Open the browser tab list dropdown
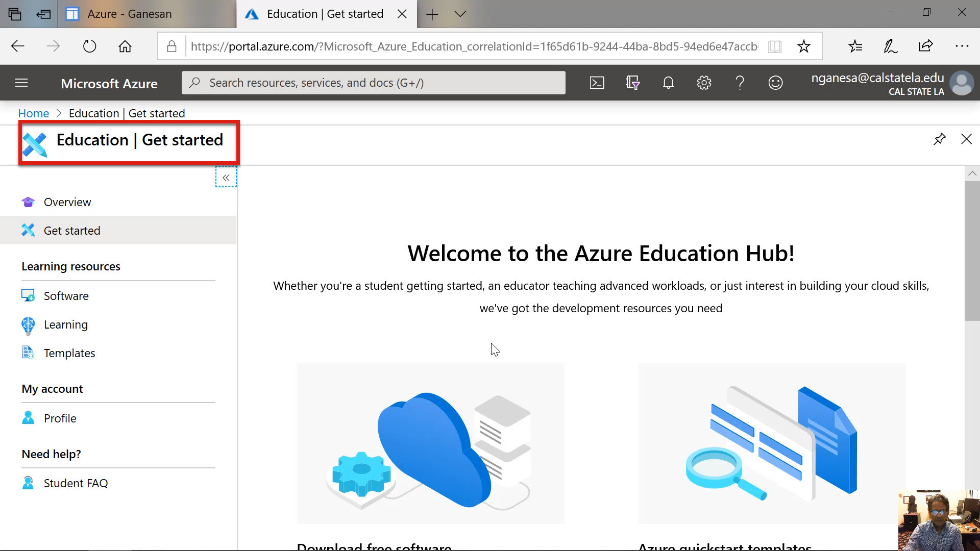Image resolution: width=980 pixels, height=551 pixels. 460,14
